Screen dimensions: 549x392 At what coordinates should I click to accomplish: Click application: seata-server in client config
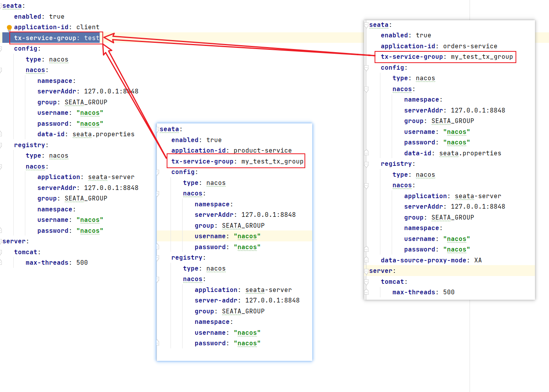86,177
